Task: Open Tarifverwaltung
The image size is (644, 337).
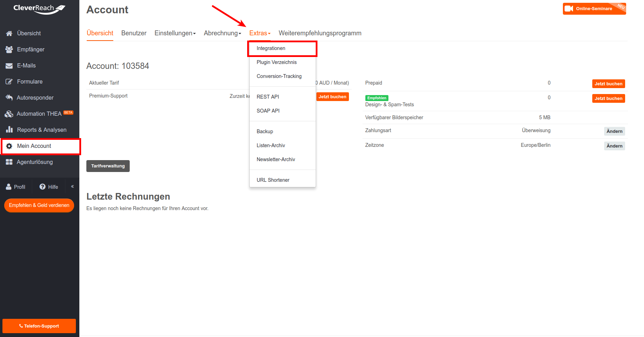Action: (108, 166)
